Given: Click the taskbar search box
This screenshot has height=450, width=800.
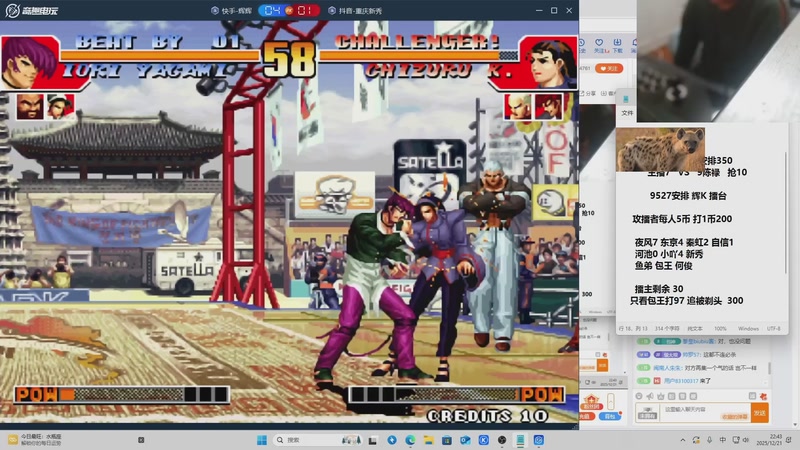Looking at the screenshot, I should 318,440.
